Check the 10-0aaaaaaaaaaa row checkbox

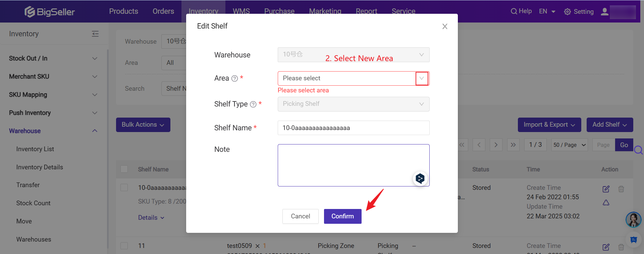[124, 187]
